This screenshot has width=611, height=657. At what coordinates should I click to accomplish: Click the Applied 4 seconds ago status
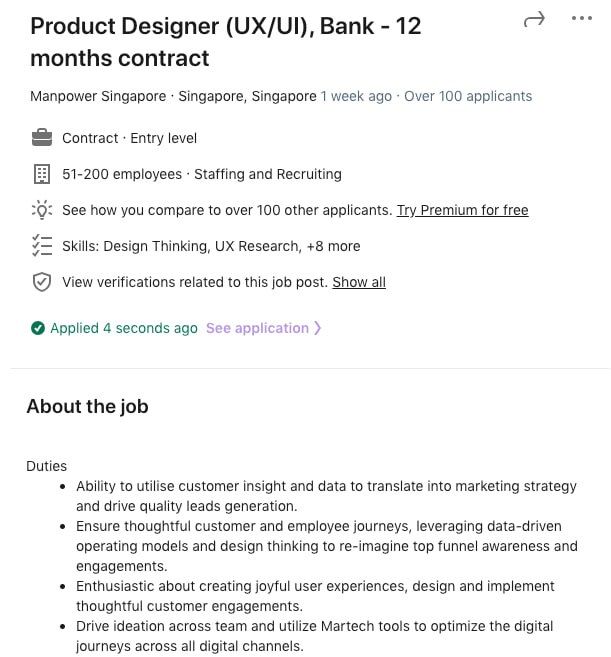124,328
